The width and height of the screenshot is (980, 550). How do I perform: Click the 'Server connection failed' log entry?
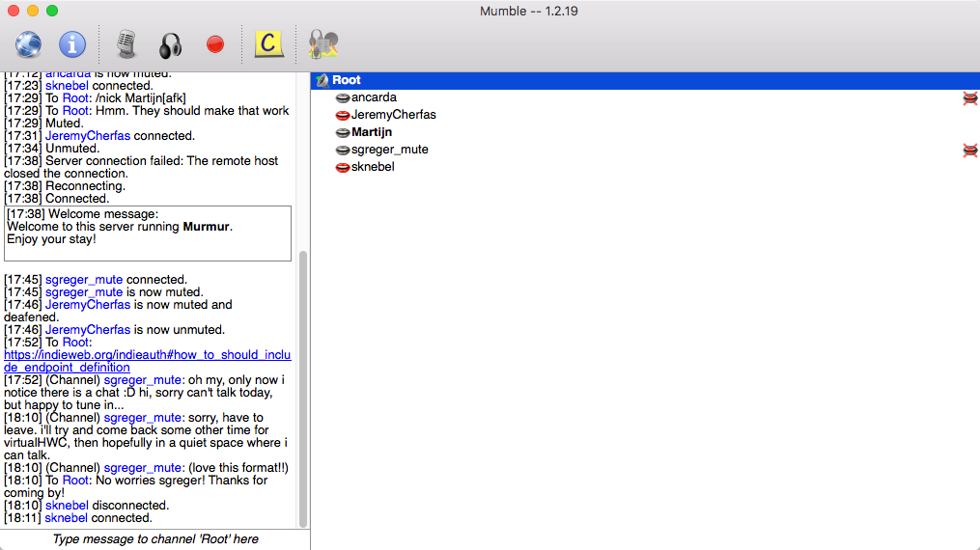click(141, 167)
